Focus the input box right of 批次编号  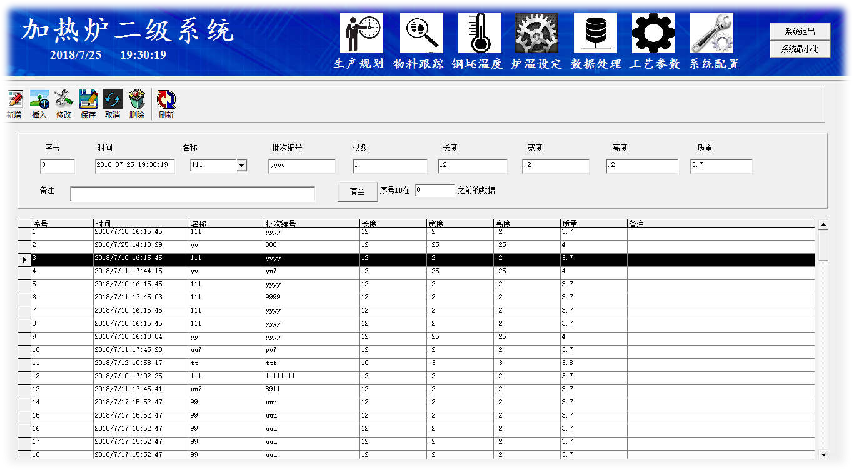pos(390,166)
